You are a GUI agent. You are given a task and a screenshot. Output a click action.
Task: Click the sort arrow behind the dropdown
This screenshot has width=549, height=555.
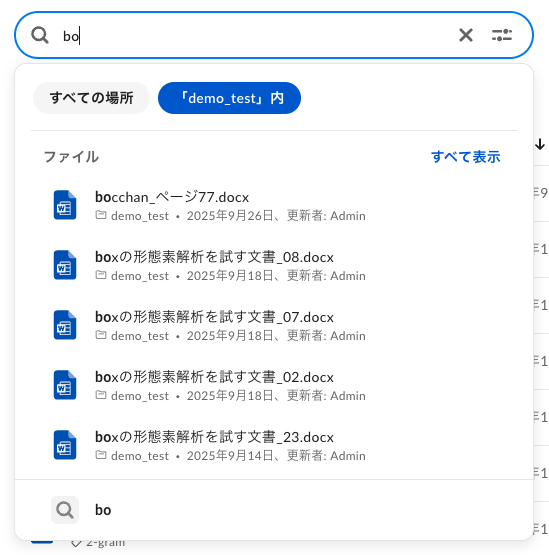tap(540, 144)
